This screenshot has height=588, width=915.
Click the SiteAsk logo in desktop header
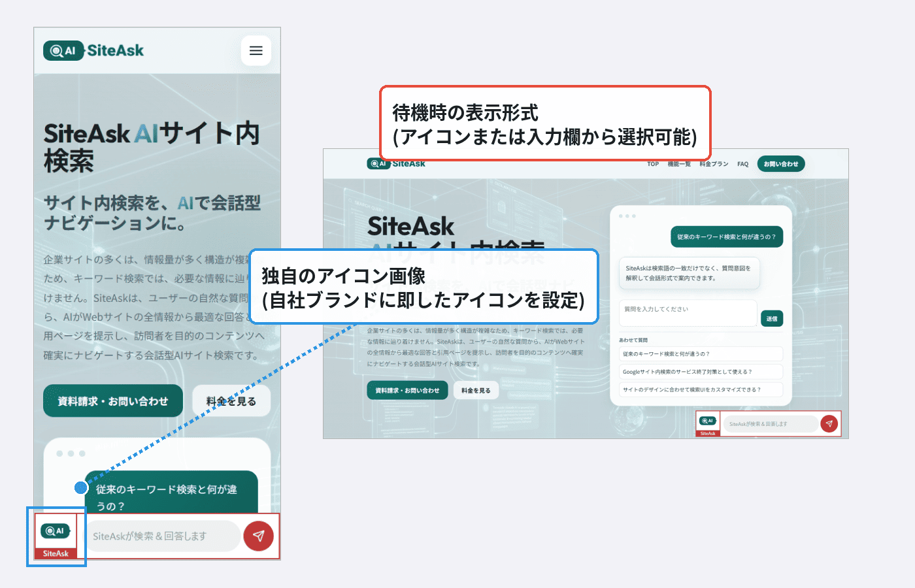(x=396, y=163)
